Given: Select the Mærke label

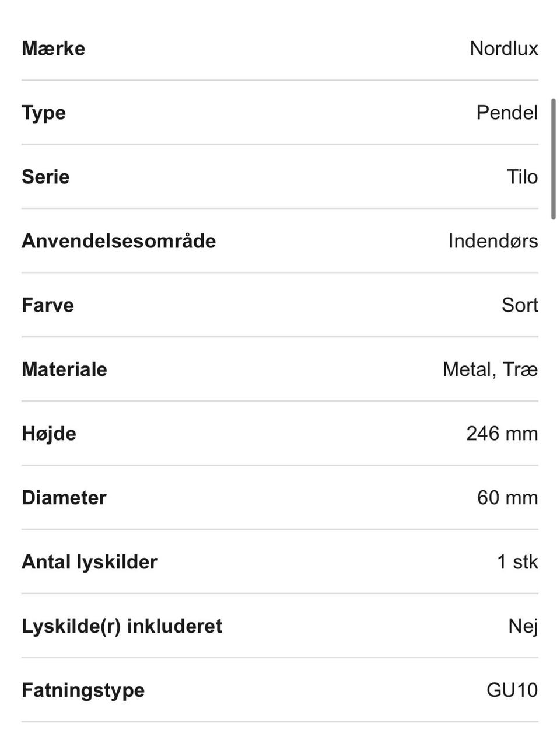Looking at the screenshot, I should pos(53,48).
